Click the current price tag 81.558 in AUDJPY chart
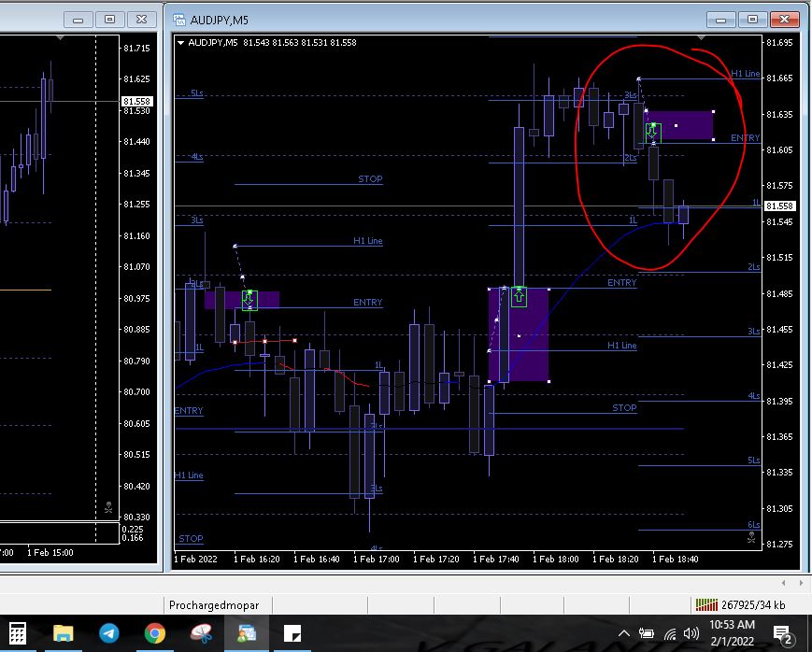 779,206
